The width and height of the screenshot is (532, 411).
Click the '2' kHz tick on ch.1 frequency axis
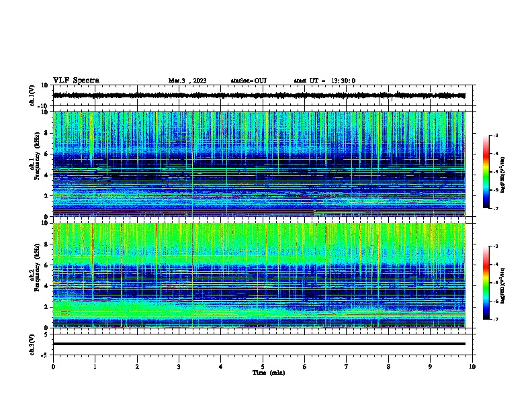click(x=46, y=195)
